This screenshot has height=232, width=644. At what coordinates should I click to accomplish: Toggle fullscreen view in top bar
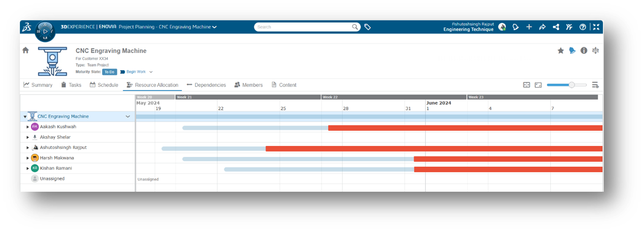pyautogui.click(x=596, y=27)
